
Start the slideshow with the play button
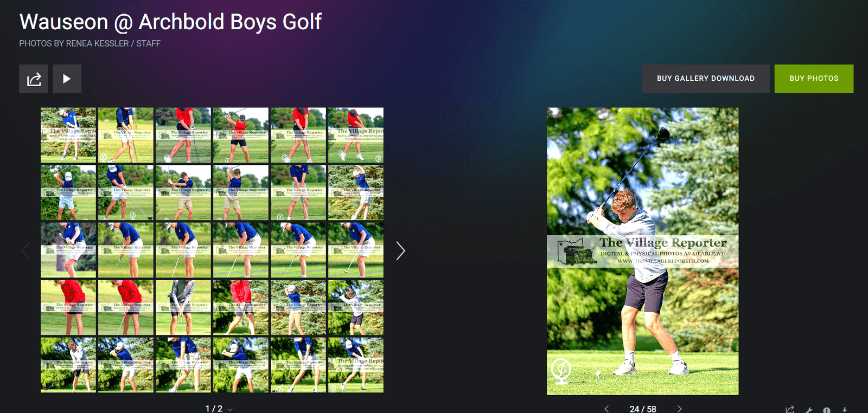67,79
